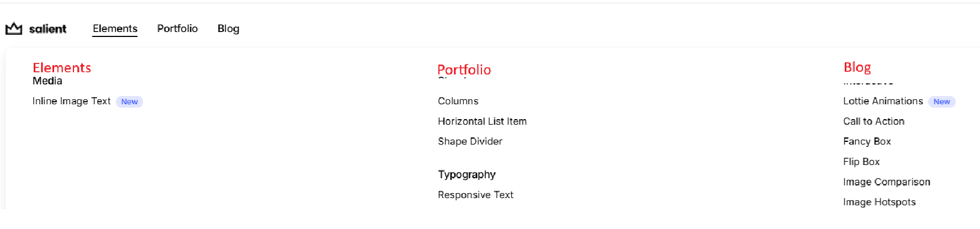This screenshot has width=980, height=229.
Task: Open the Image Comparison link
Action: [x=886, y=182]
